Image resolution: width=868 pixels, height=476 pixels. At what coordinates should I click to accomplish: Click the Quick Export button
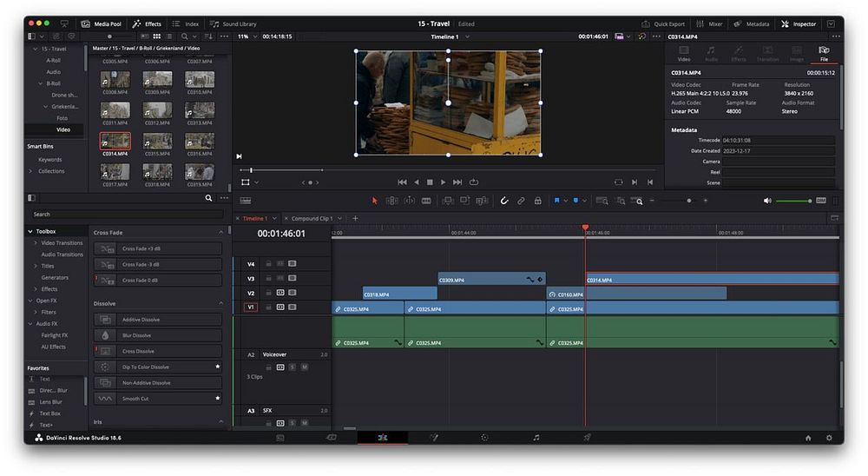664,23
